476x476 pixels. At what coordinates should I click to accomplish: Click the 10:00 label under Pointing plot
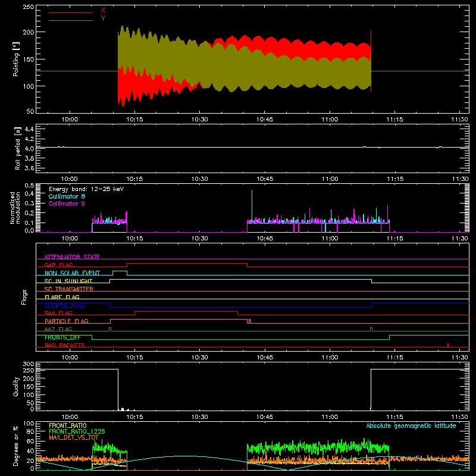point(70,120)
